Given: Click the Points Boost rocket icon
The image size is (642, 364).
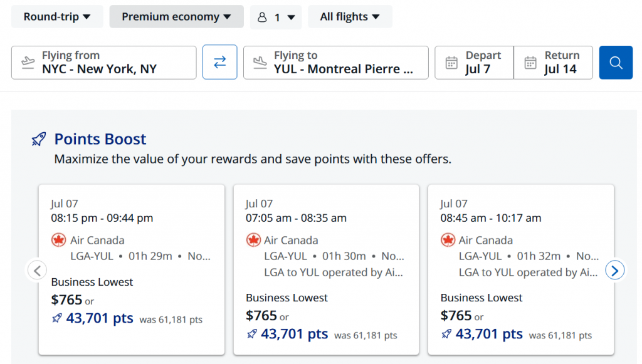Looking at the screenshot, I should 39,139.
